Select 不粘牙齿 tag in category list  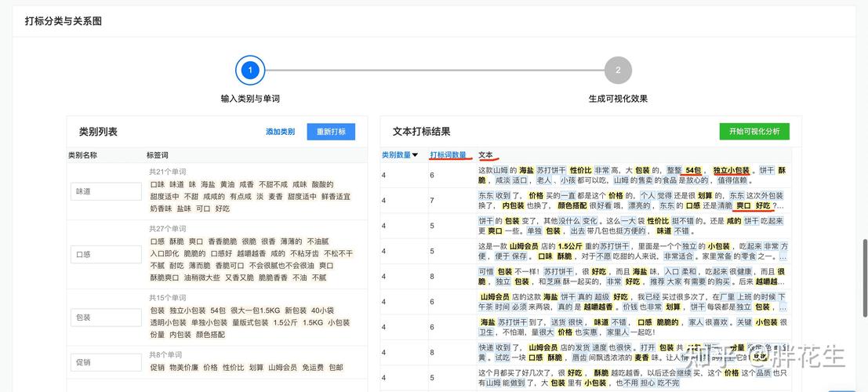click(304, 253)
